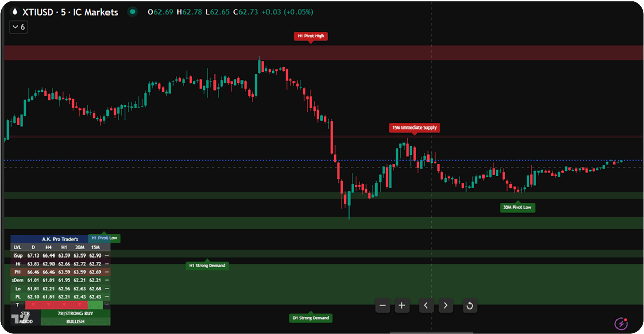
Task: Click the BULLISH mood cell
Action: point(75,322)
